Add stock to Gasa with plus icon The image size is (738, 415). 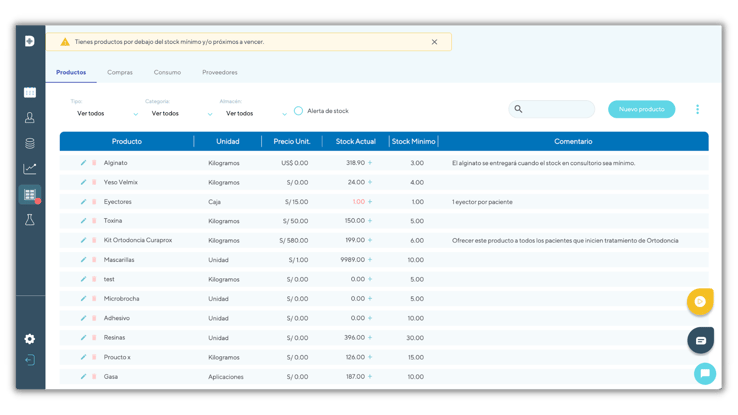tap(370, 376)
